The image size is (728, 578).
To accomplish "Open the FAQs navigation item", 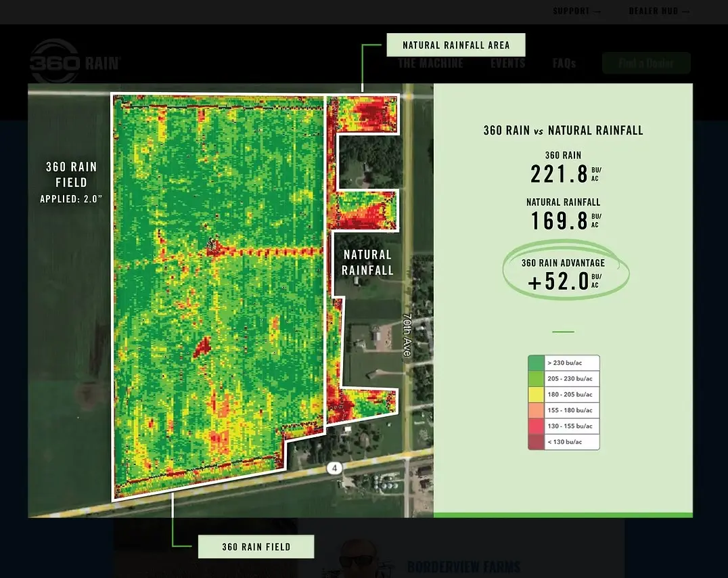I will point(564,63).
